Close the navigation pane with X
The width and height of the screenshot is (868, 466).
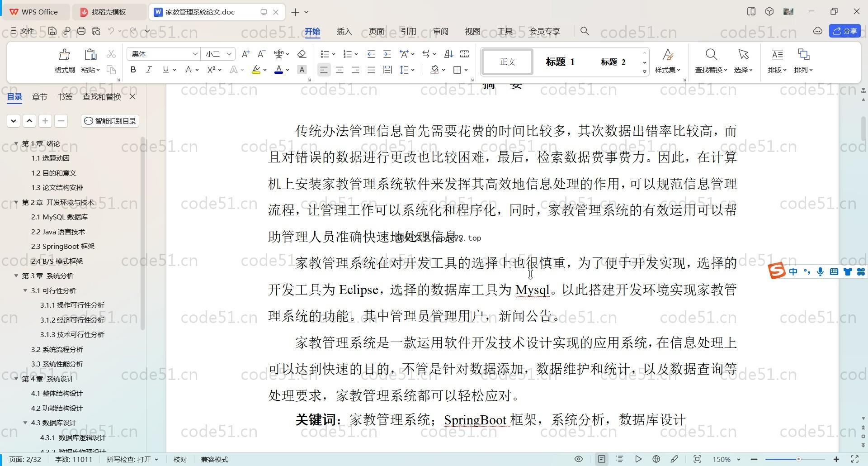(132, 96)
